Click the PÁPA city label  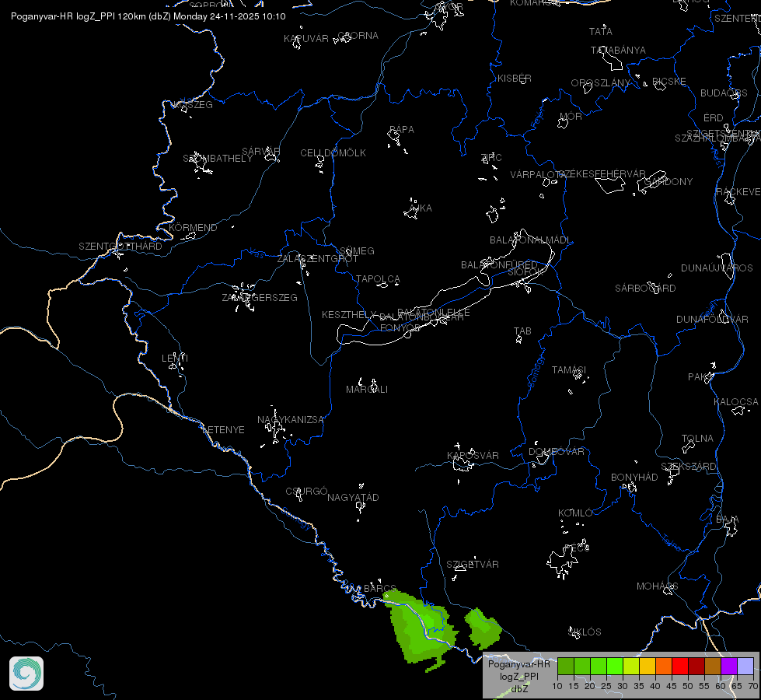coord(402,130)
